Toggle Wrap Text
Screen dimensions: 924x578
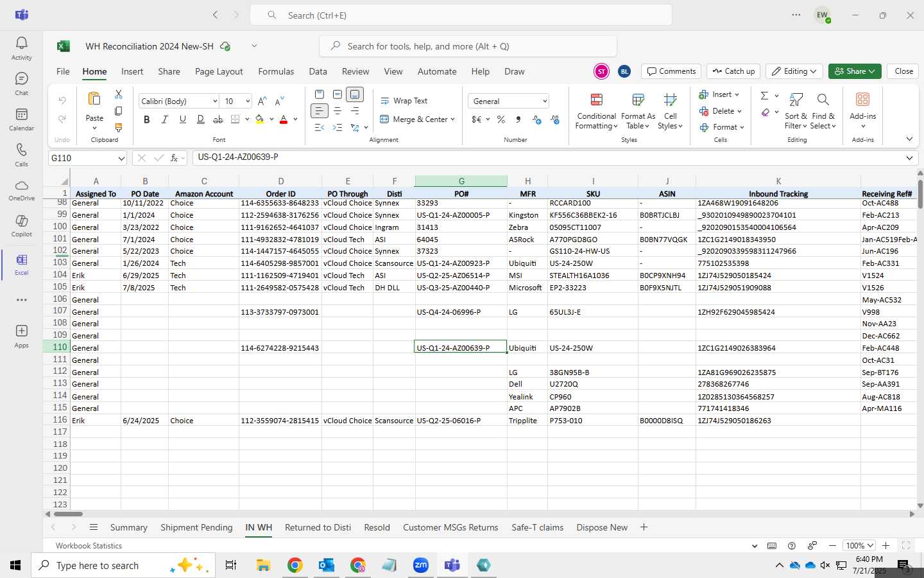[404, 101]
